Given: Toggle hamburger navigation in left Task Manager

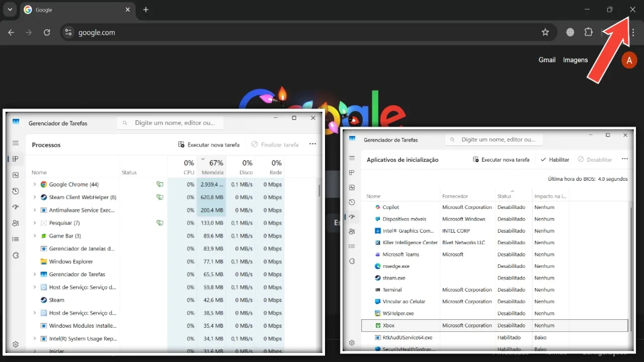Looking at the screenshot, I should [x=16, y=143].
